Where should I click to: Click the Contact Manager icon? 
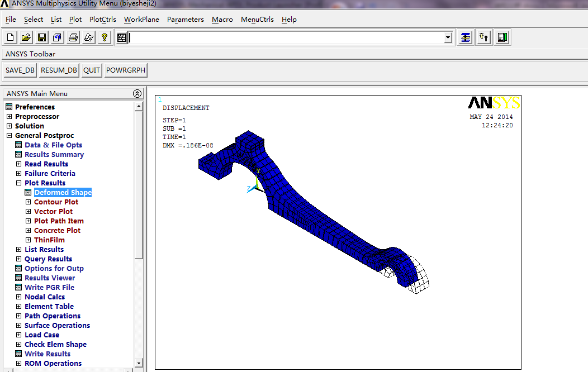(x=502, y=37)
